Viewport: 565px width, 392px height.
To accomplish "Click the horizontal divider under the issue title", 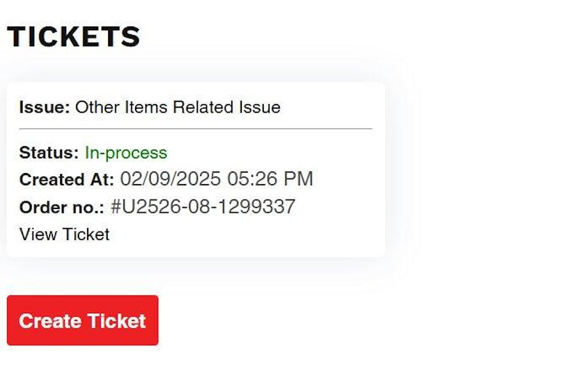I will [195, 128].
